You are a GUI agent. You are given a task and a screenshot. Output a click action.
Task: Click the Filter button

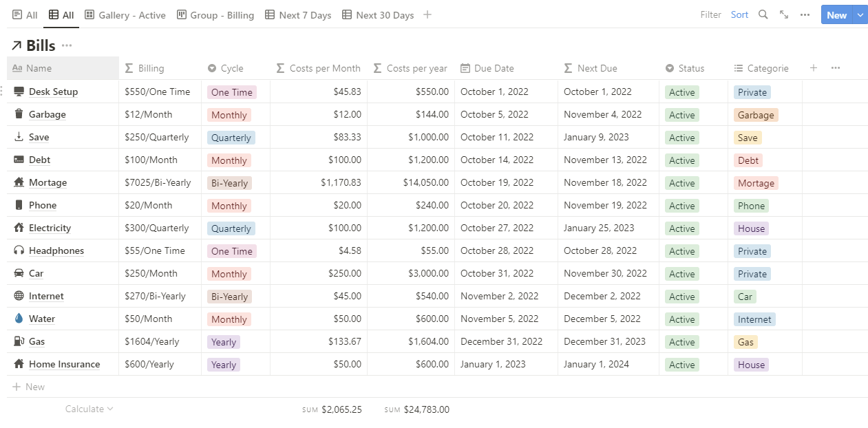point(711,14)
